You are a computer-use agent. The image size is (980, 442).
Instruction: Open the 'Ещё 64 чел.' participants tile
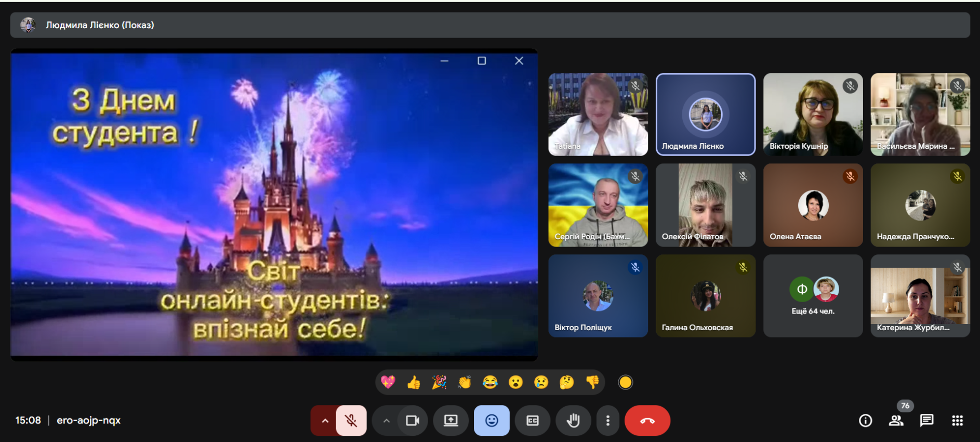[813, 296]
